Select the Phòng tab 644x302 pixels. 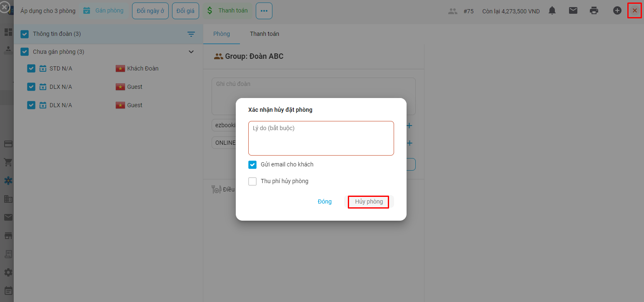tap(222, 34)
